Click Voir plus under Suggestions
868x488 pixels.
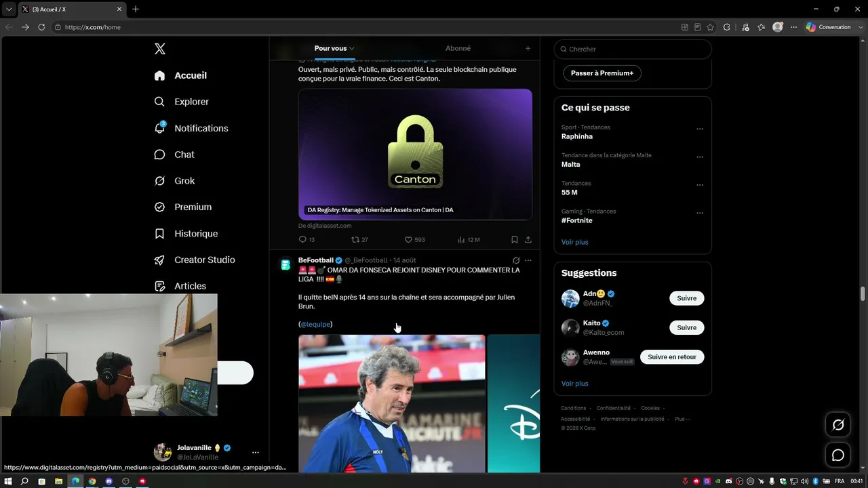click(575, 384)
